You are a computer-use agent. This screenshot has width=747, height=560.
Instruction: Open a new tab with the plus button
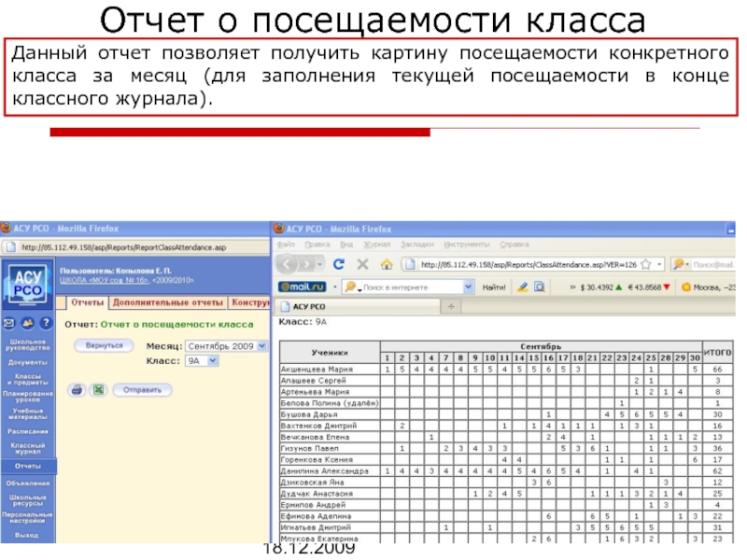(x=452, y=305)
